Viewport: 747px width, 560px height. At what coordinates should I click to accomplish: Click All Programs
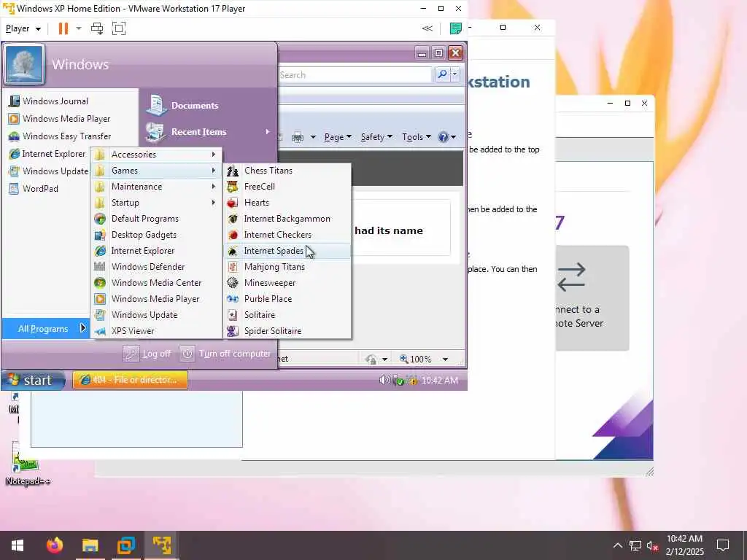click(x=46, y=329)
